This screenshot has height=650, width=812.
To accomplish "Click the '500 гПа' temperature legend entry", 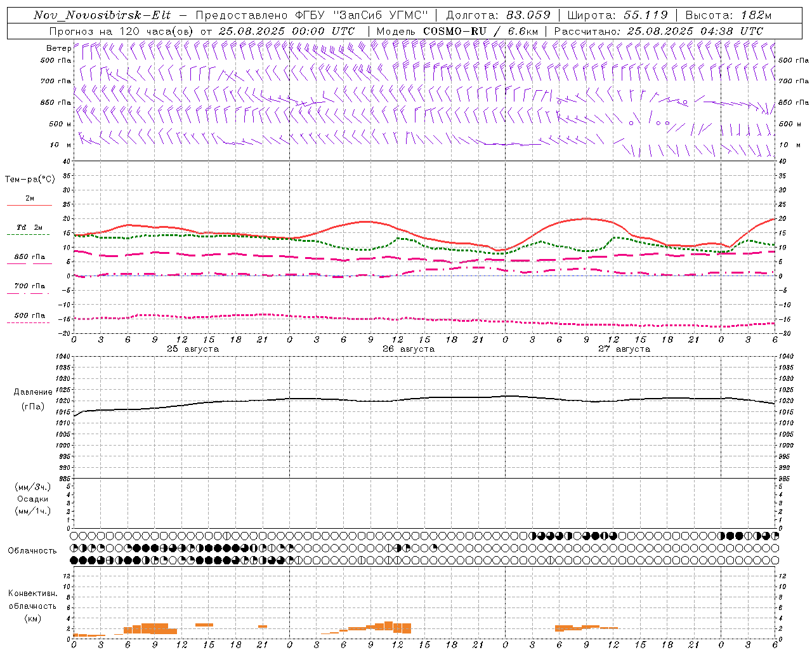I will coord(29,315).
